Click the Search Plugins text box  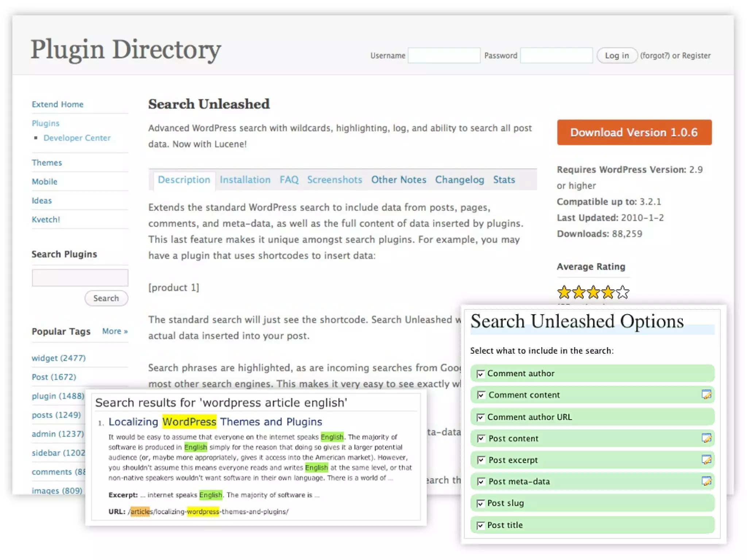(x=80, y=278)
